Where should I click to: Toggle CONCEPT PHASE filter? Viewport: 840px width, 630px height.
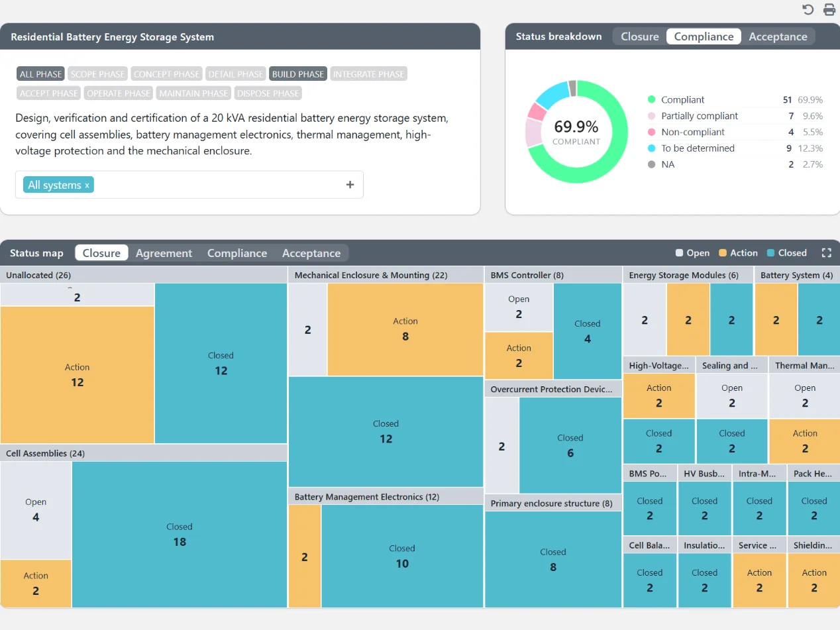point(166,74)
